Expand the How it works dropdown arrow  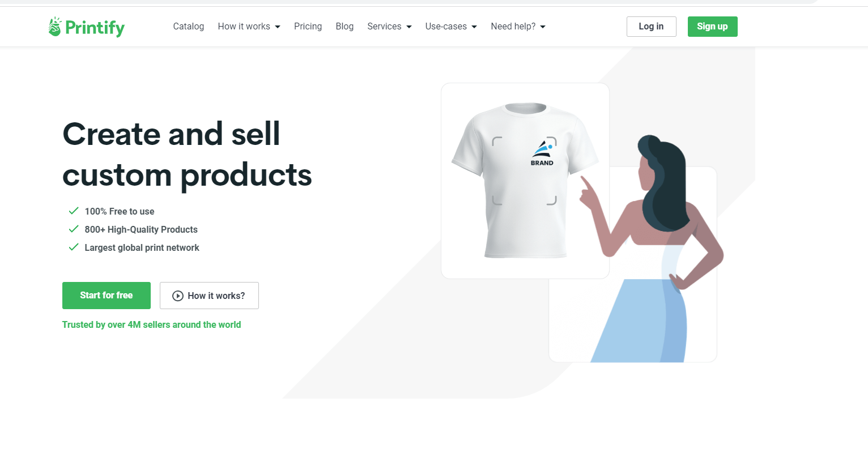[278, 27]
